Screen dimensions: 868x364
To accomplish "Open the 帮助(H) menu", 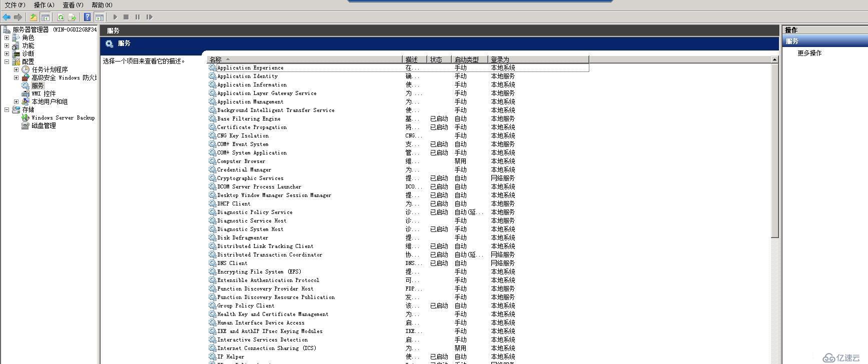I will (102, 5).
